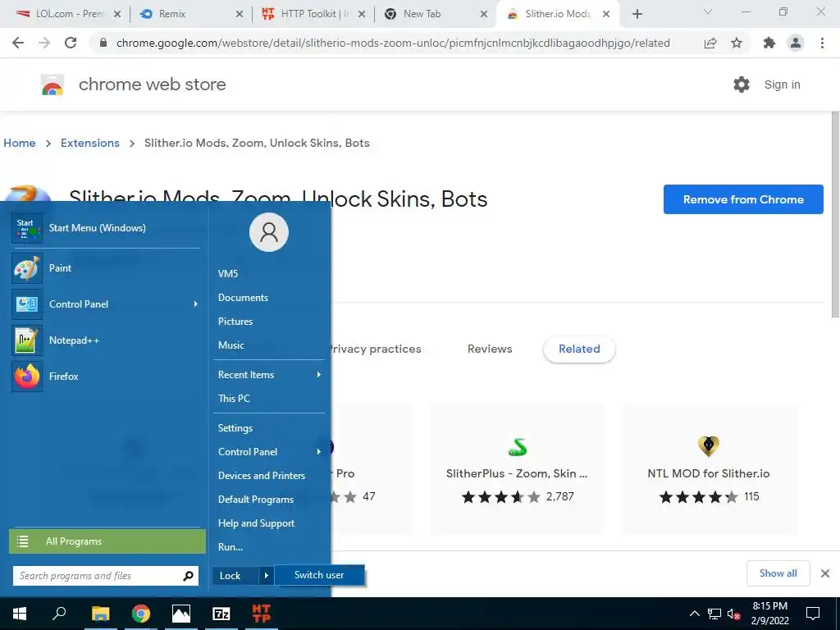This screenshot has width=840, height=630.
Task: Switch to Chrome on the taskbar
Action: (x=141, y=614)
